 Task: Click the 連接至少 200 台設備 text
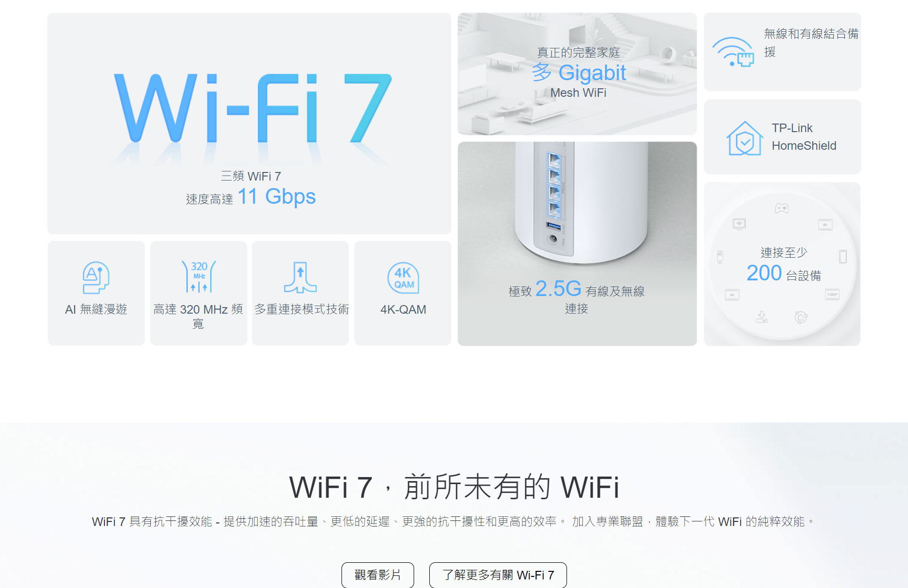pos(783,264)
